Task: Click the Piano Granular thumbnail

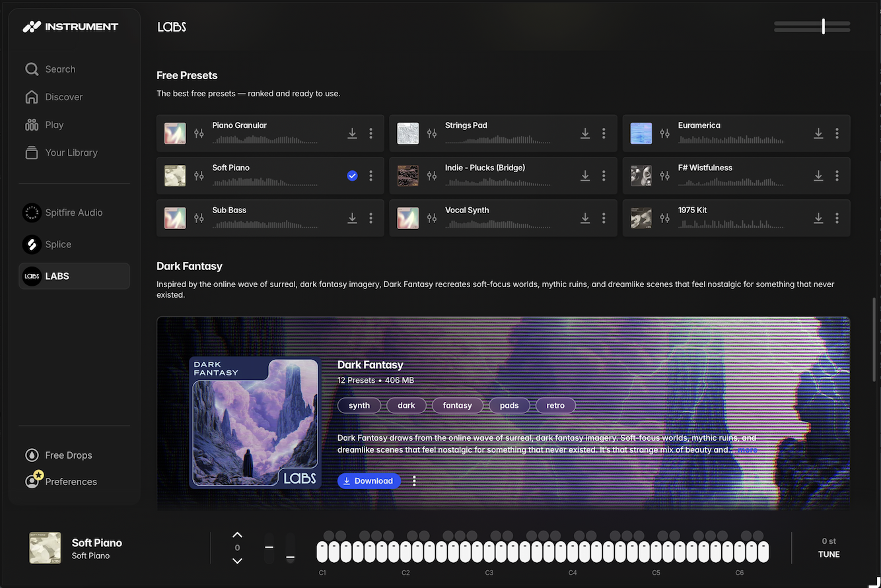Action: click(175, 133)
